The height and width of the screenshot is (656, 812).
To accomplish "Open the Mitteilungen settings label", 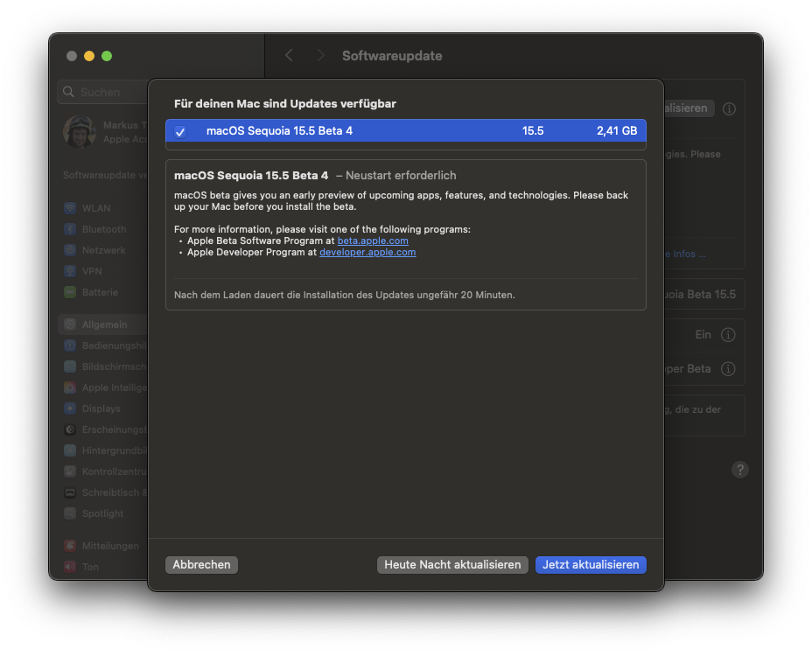I will (x=110, y=546).
